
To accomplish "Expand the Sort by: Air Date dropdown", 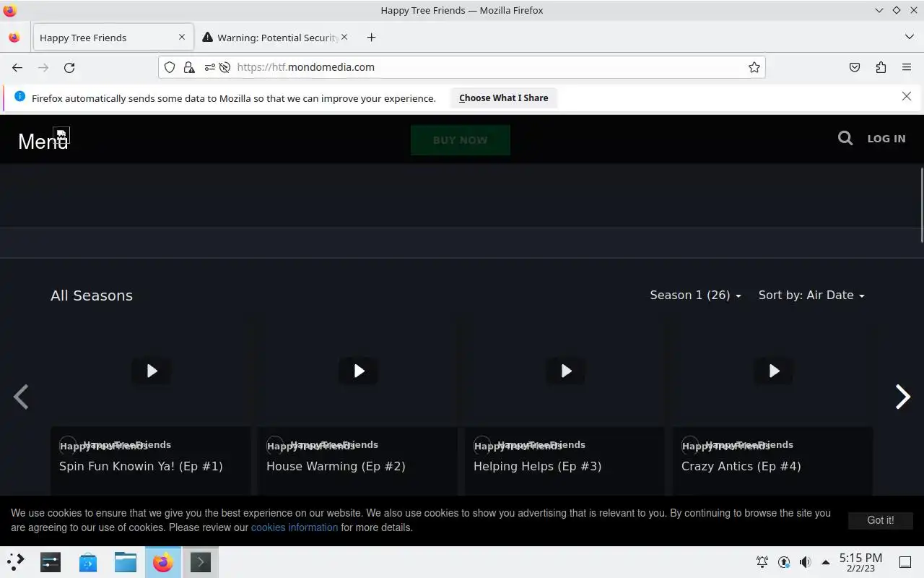I will (811, 295).
